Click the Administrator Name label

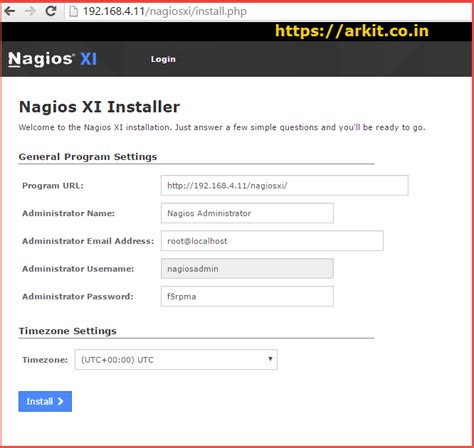(68, 213)
